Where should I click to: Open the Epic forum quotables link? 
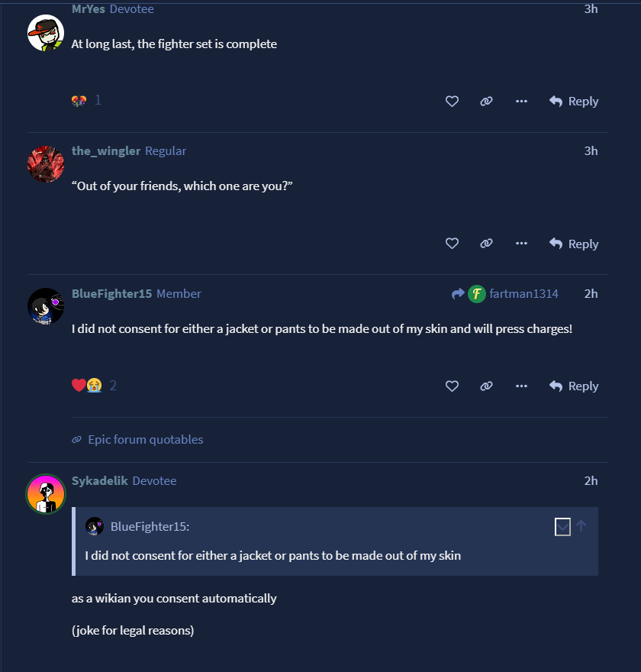pyautogui.click(x=145, y=439)
